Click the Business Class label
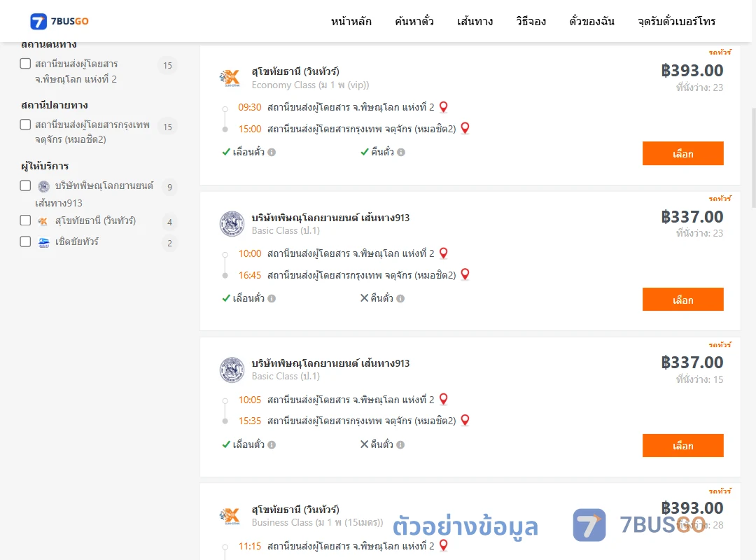 tap(317, 522)
